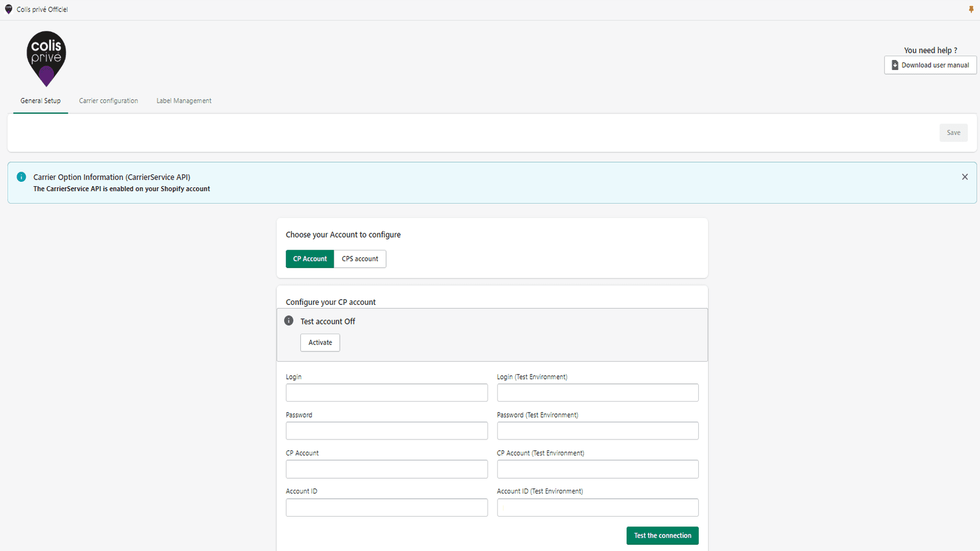Open the Label Management tab
Screen dimensions: 980x551
click(x=184, y=100)
